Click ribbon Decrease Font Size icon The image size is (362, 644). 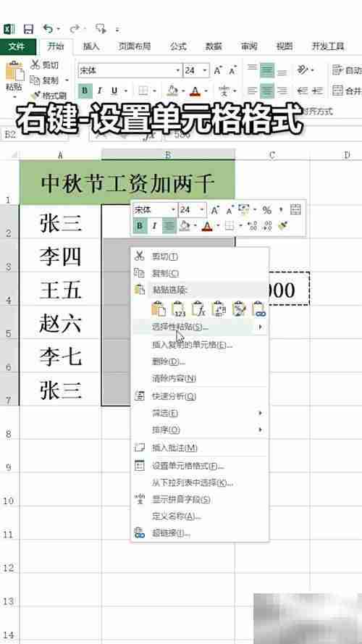coord(232,70)
